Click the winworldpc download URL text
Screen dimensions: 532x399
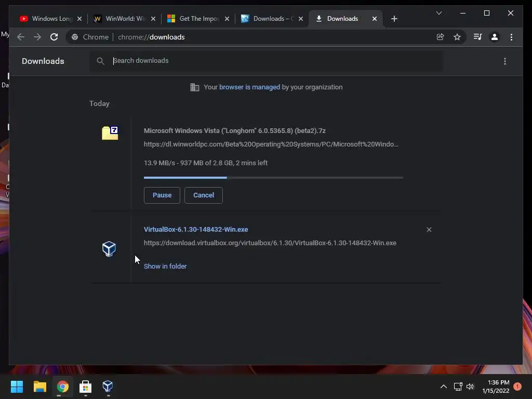pos(271,144)
